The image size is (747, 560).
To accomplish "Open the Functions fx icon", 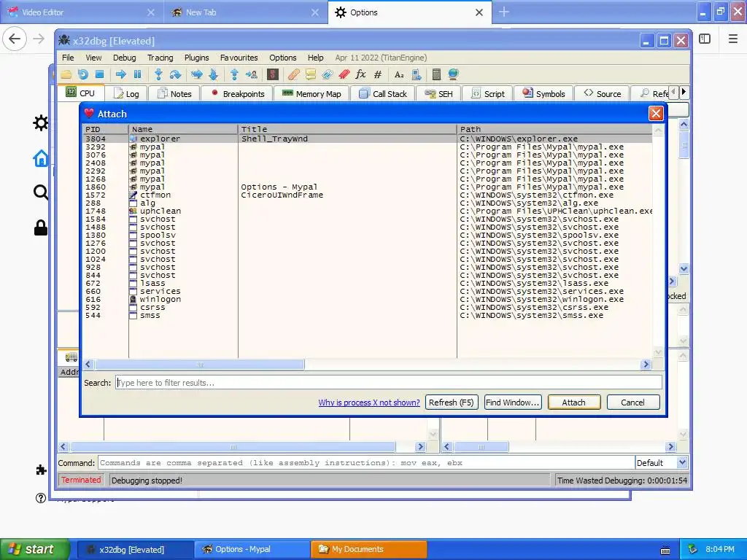I will (360, 74).
